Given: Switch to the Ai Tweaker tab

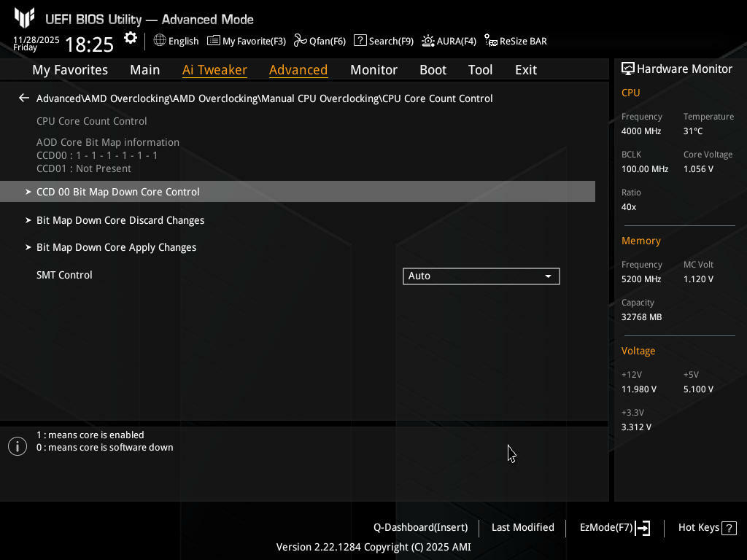Looking at the screenshot, I should pyautogui.click(x=214, y=70).
